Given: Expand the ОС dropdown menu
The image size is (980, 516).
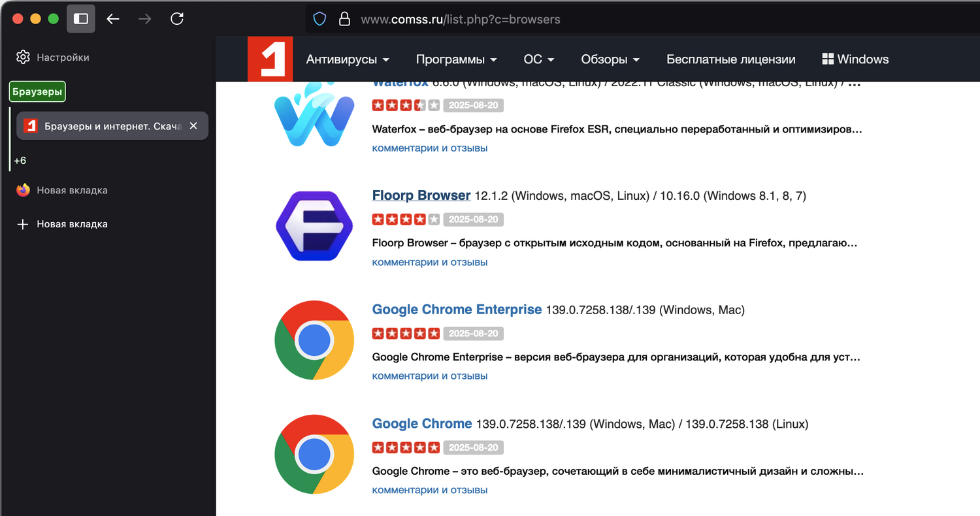Looking at the screenshot, I should (x=539, y=59).
